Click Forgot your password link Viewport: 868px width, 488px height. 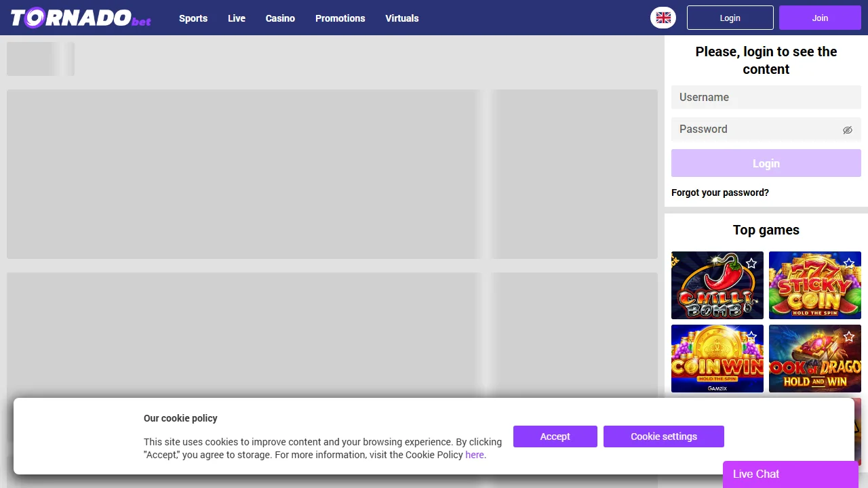(x=720, y=192)
